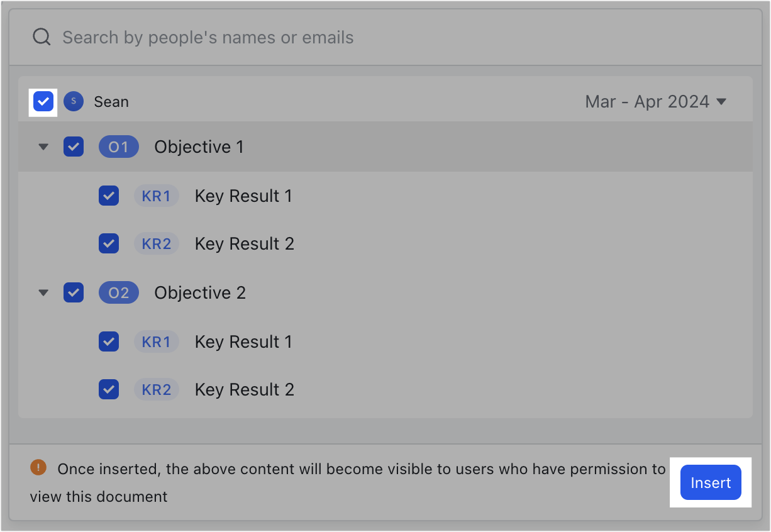Select the O2 objective badge
The image size is (771, 532).
[118, 292]
